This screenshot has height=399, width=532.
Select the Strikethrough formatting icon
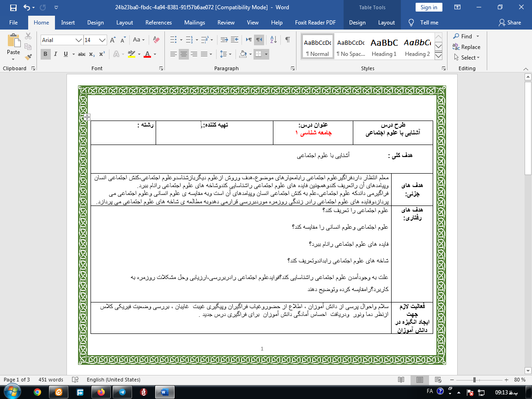pos(83,54)
